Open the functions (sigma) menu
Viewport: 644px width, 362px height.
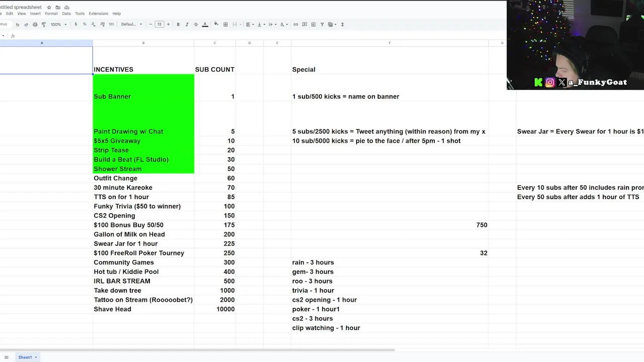pyautogui.click(x=343, y=24)
